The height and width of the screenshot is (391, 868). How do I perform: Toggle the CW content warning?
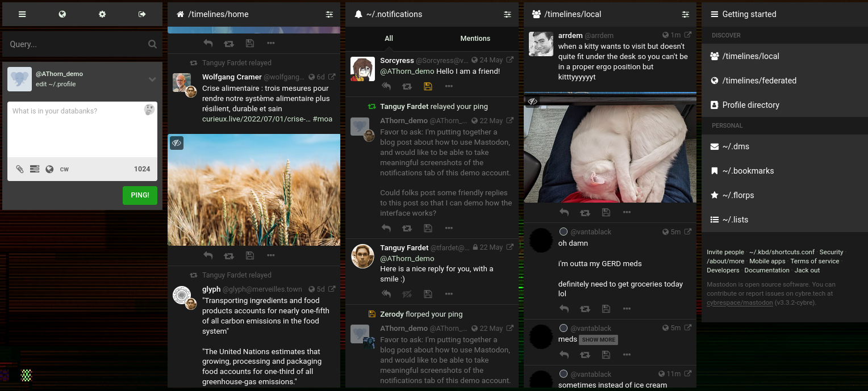64,169
